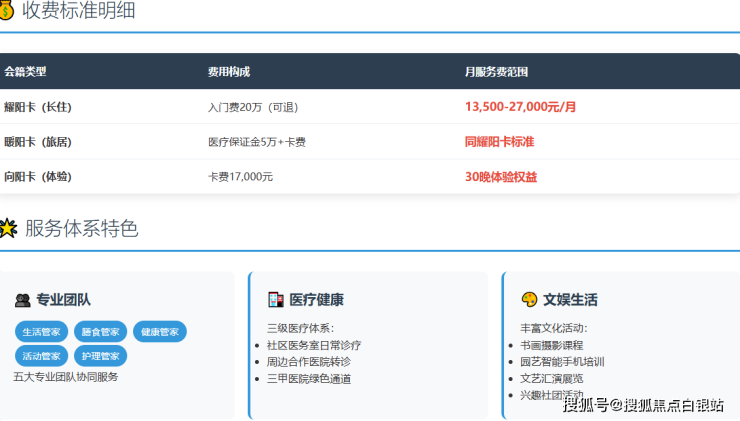Click the 护理管家 tag
Viewport: 740px width, 421px height.
(x=100, y=356)
